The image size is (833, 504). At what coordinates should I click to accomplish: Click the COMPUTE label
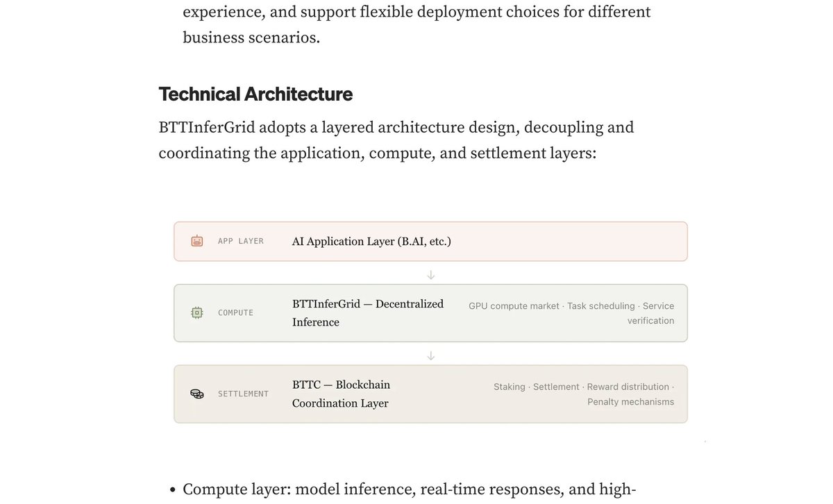(236, 313)
